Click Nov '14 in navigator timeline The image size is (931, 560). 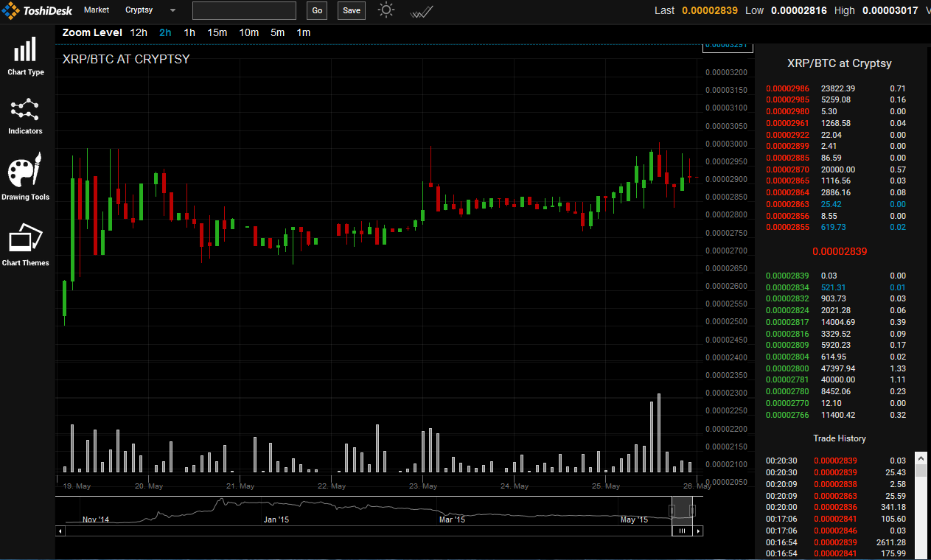[95, 519]
